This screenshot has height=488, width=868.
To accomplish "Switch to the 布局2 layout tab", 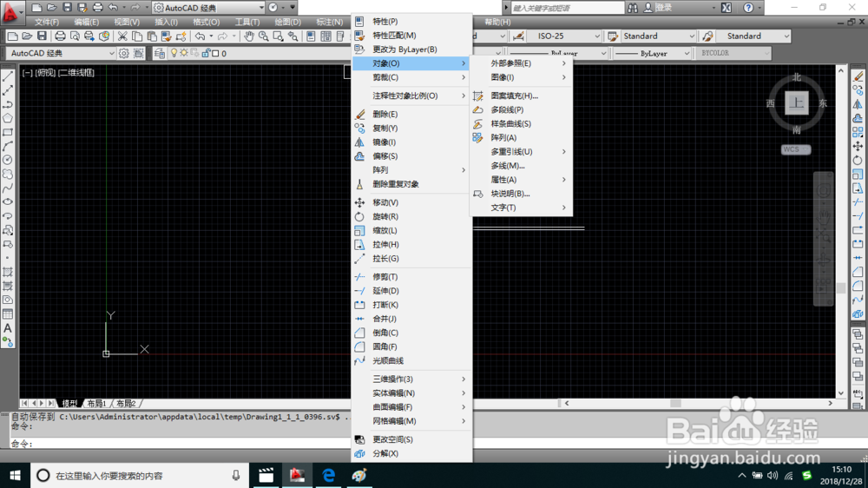I will tap(126, 403).
